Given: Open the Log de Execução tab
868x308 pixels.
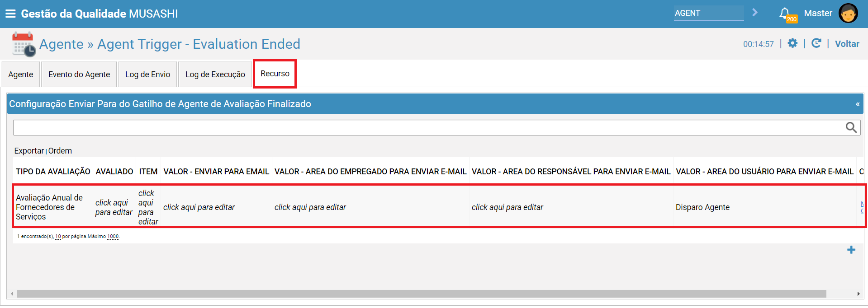Looking at the screenshot, I should click(x=215, y=75).
